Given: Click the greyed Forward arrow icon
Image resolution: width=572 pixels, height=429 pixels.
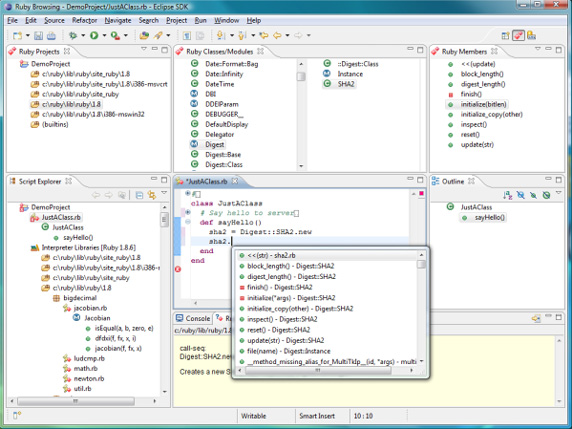Looking at the screenshot, I should tap(298, 35).
